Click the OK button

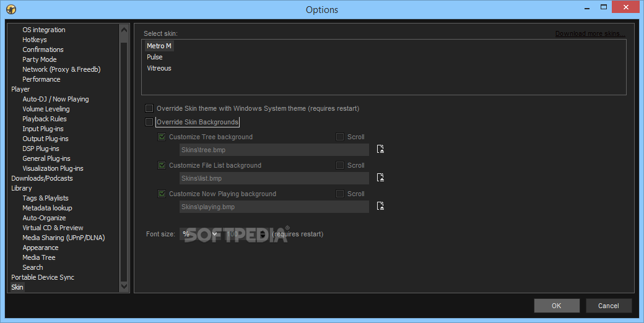(557, 306)
